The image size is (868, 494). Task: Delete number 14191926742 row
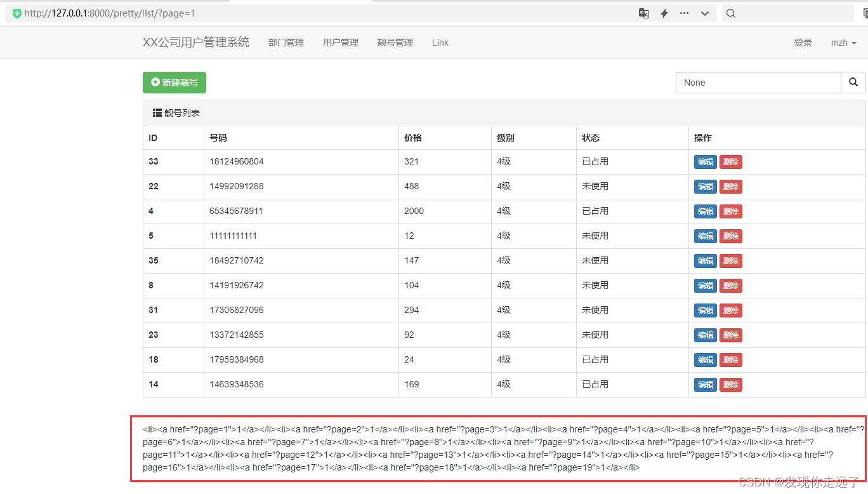coord(731,286)
